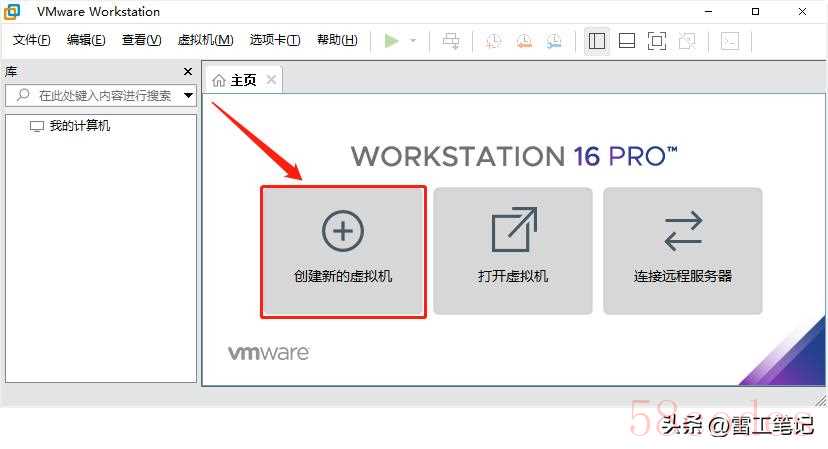Click the send Ctrl+Alt+Del toolbar icon
Viewport: 828px width, 449px height.
(451, 41)
